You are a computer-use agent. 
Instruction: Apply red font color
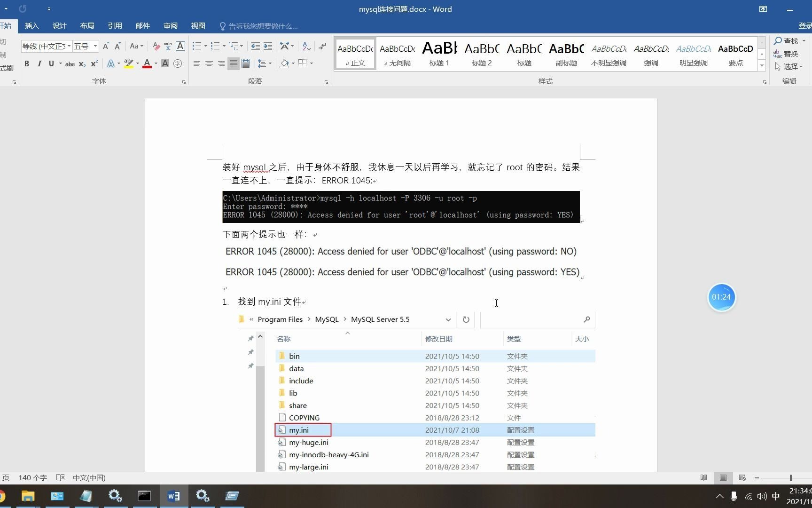click(x=147, y=63)
